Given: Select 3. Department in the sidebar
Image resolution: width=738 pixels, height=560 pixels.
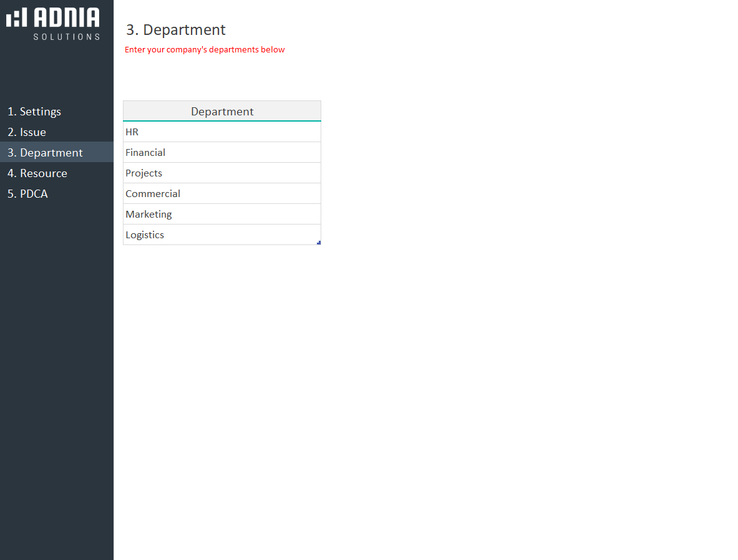Looking at the screenshot, I should pyautogui.click(x=45, y=153).
